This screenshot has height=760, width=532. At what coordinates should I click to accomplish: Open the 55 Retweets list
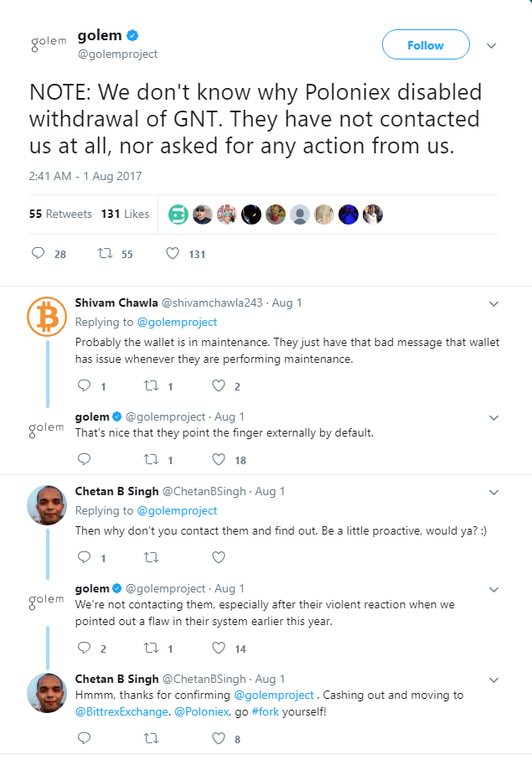(60, 214)
